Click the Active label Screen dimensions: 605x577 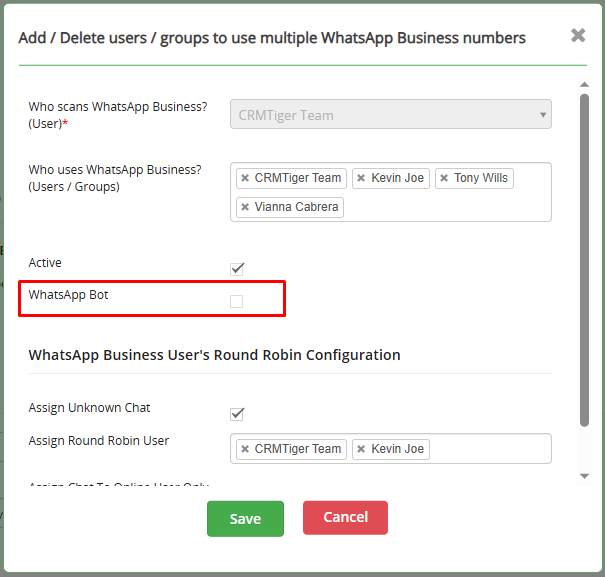(45, 263)
